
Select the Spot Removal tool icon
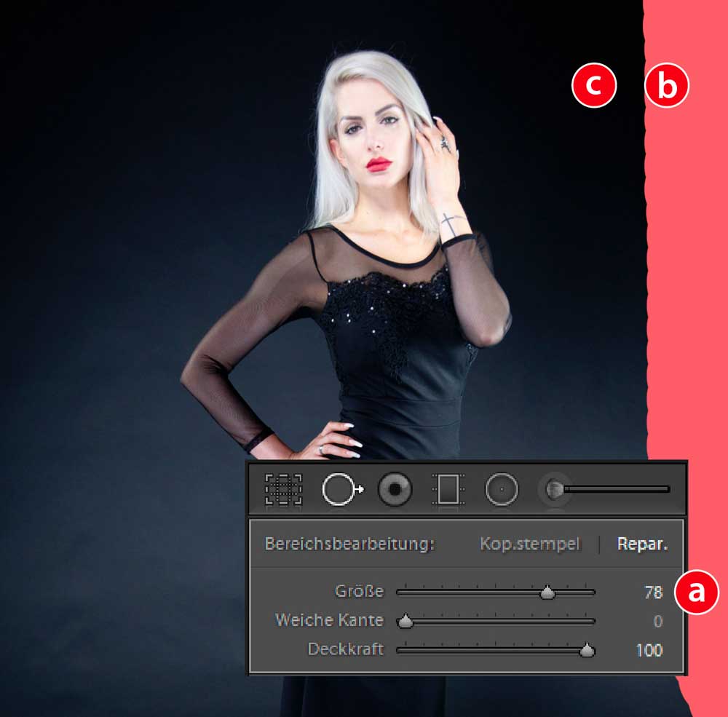[x=343, y=489]
